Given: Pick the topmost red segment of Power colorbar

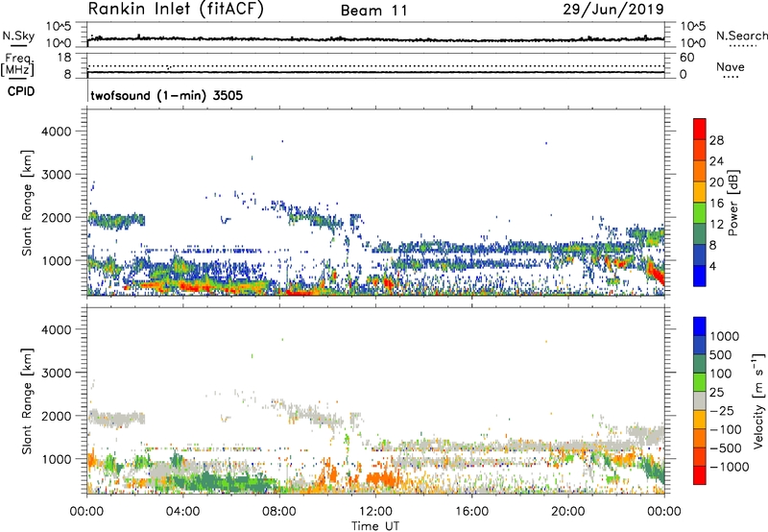Looking at the screenshot, I should [700, 129].
